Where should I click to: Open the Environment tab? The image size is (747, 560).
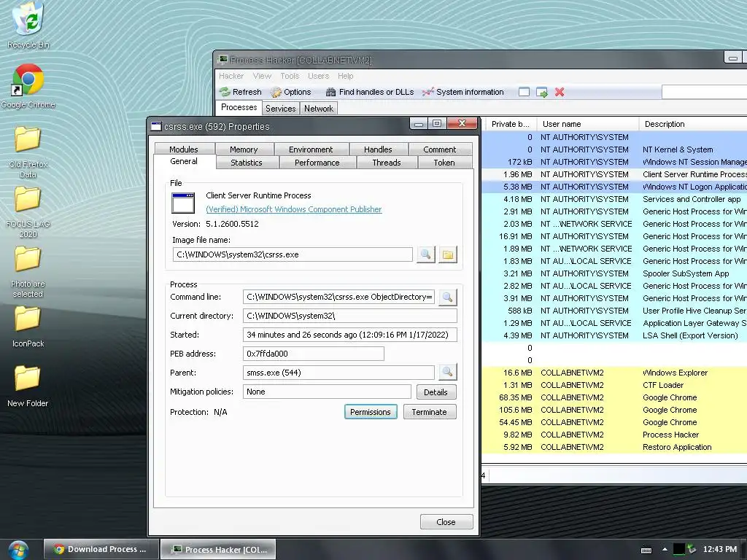pyautogui.click(x=311, y=149)
